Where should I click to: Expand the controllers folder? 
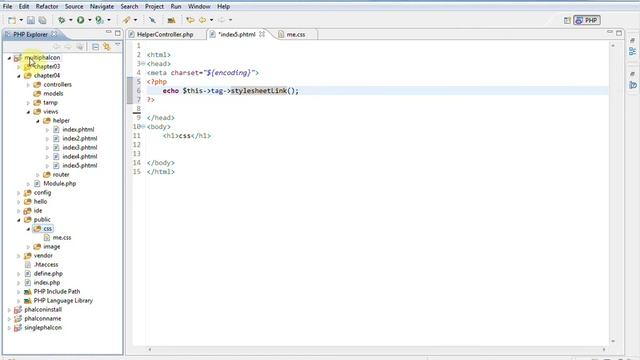point(28,85)
